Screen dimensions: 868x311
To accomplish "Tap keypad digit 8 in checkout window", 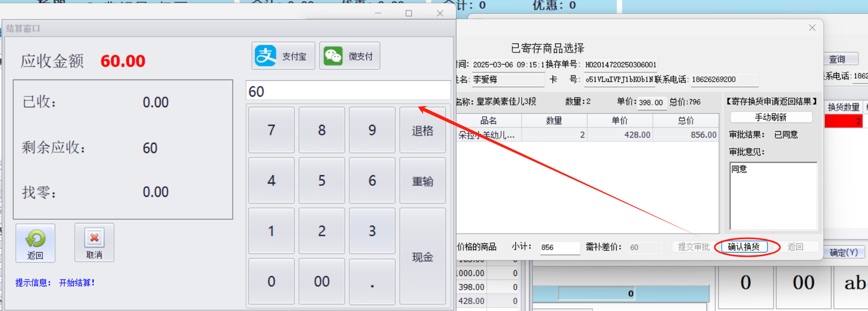I will click(x=322, y=130).
